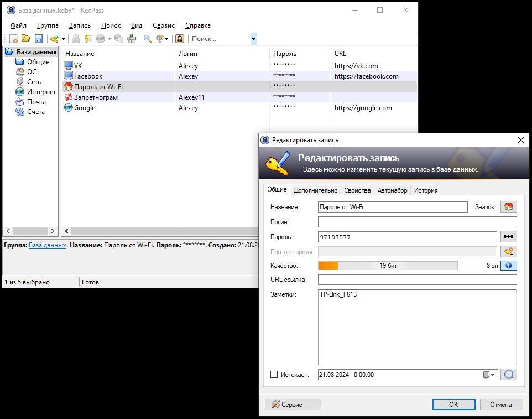Expand the Open URL dropdown arrow
The height and width of the screenshot is (419, 532).
(x=109, y=39)
